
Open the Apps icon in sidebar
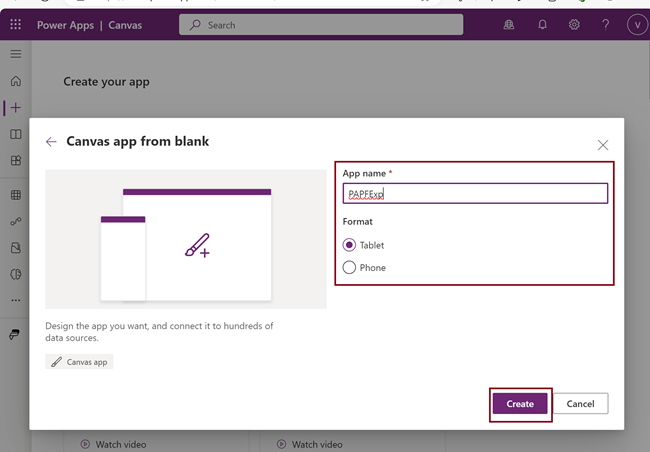click(x=16, y=160)
